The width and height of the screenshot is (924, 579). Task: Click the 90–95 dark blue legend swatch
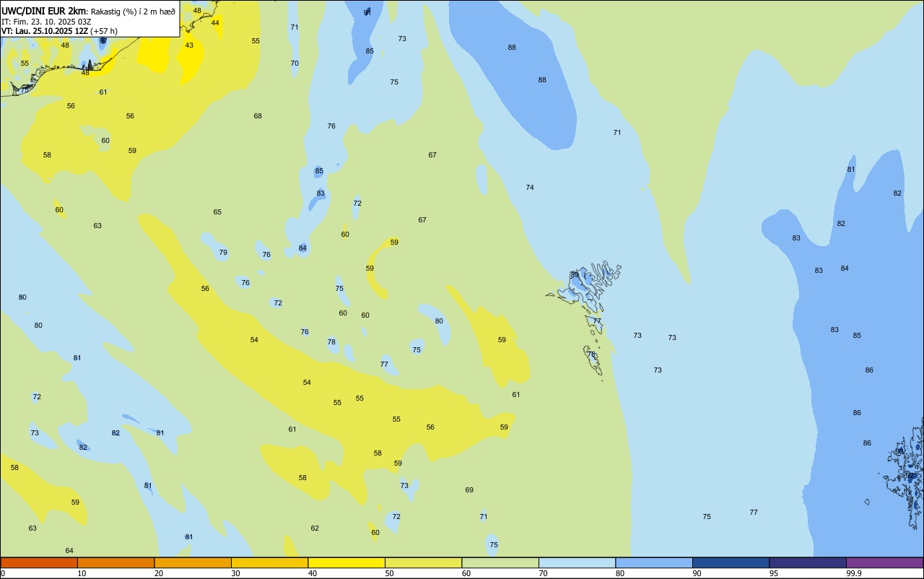click(x=731, y=562)
